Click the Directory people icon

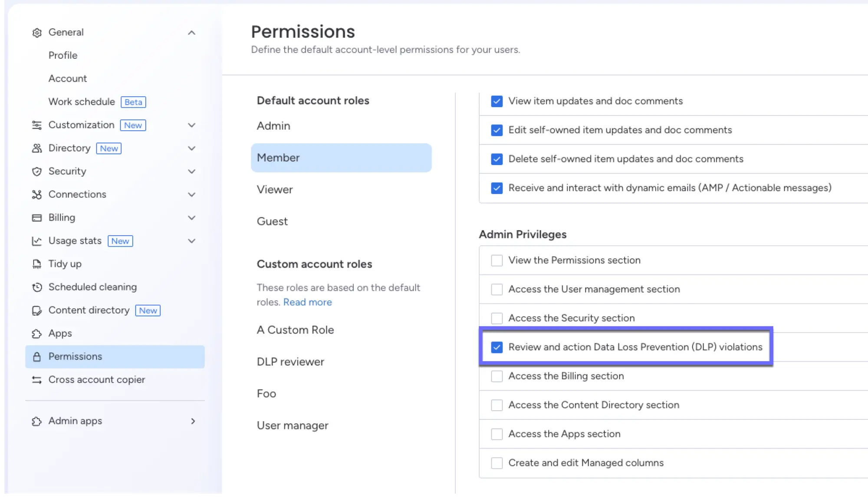(x=37, y=148)
